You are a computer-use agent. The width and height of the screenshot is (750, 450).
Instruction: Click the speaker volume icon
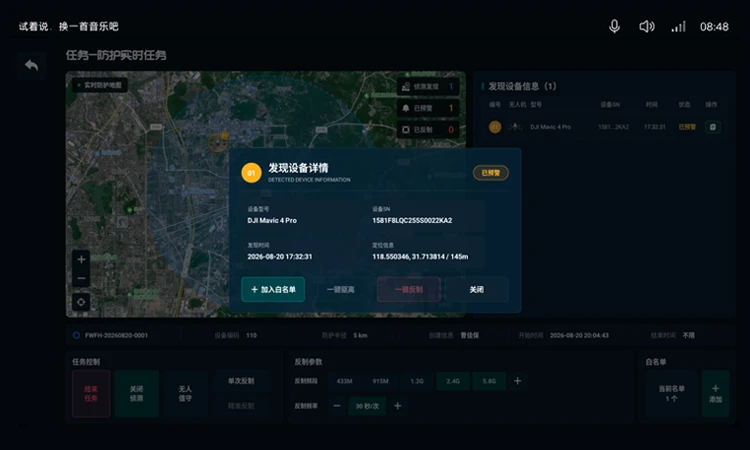coord(647,26)
